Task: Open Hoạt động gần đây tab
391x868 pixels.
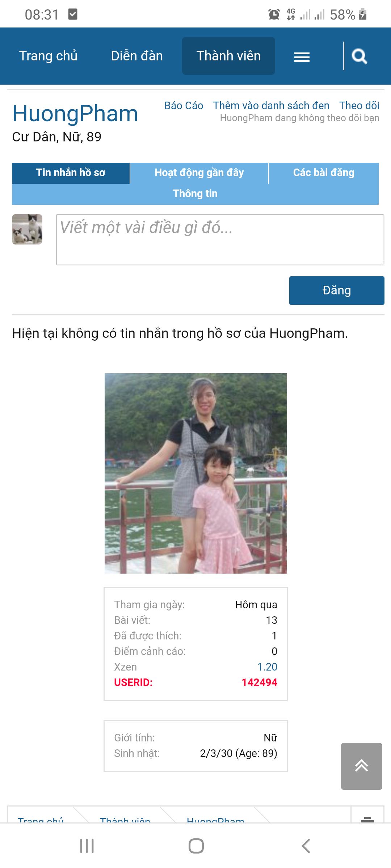Action: pos(199,173)
